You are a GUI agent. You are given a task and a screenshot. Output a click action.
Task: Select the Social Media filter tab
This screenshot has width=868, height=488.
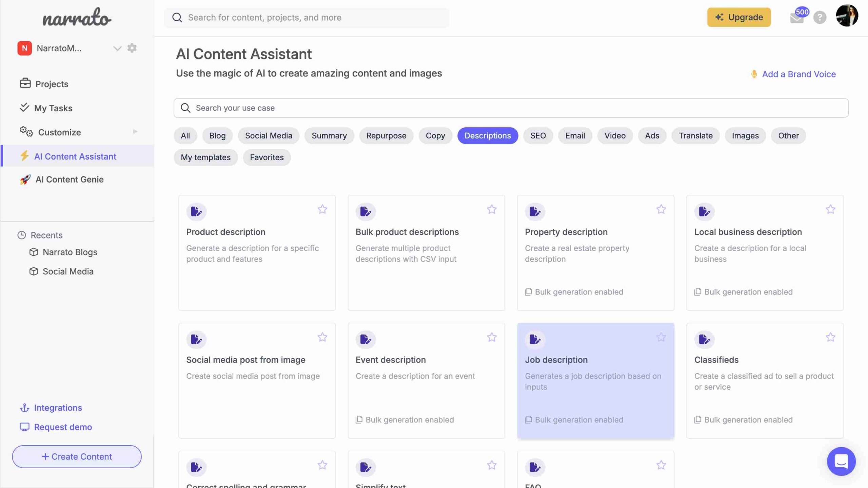pyautogui.click(x=268, y=135)
